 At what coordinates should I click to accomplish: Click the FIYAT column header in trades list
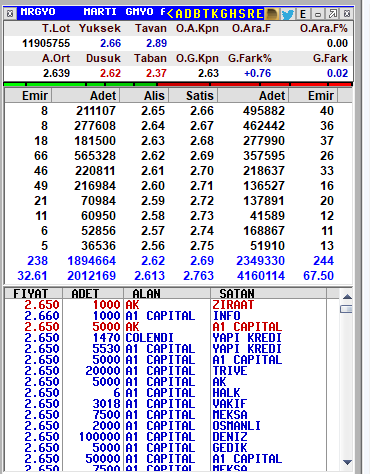point(33,293)
